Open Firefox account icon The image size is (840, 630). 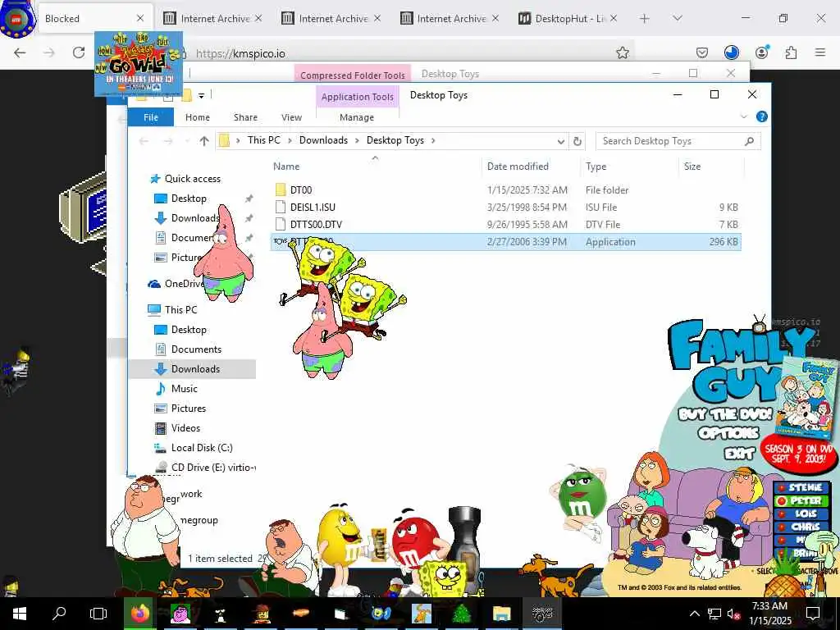pos(761,52)
